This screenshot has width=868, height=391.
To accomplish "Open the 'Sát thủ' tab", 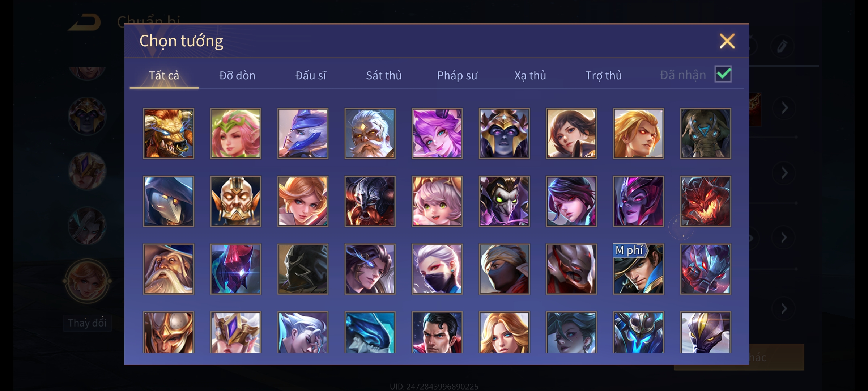I will click(x=384, y=75).
